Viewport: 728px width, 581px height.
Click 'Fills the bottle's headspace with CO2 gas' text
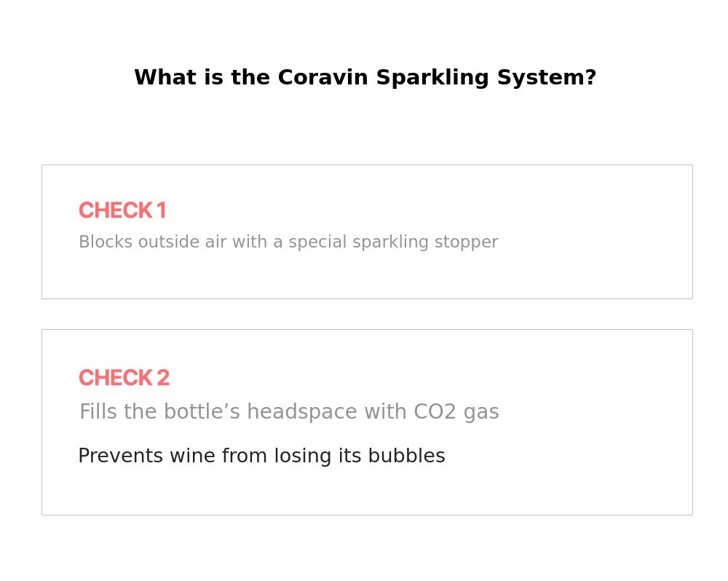(x=289, y=412)
